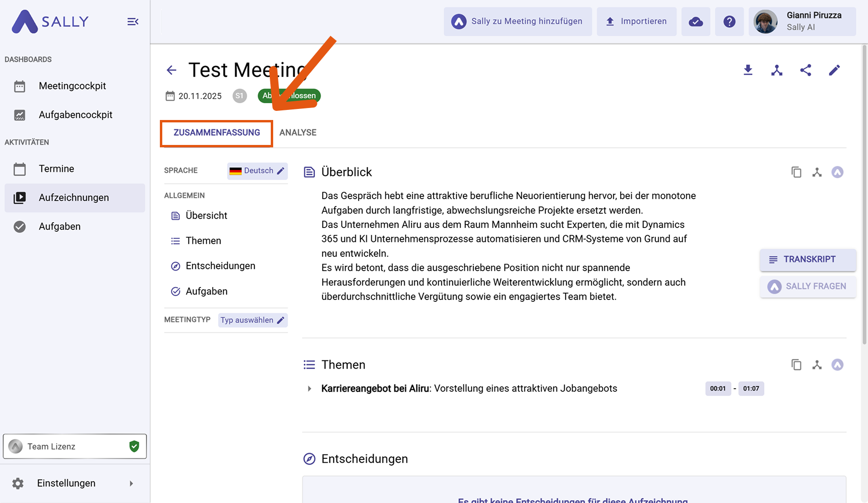This screenshot has width=868, height=503.
Task: Click the cloud sync icon
Action: coord(696,22)
